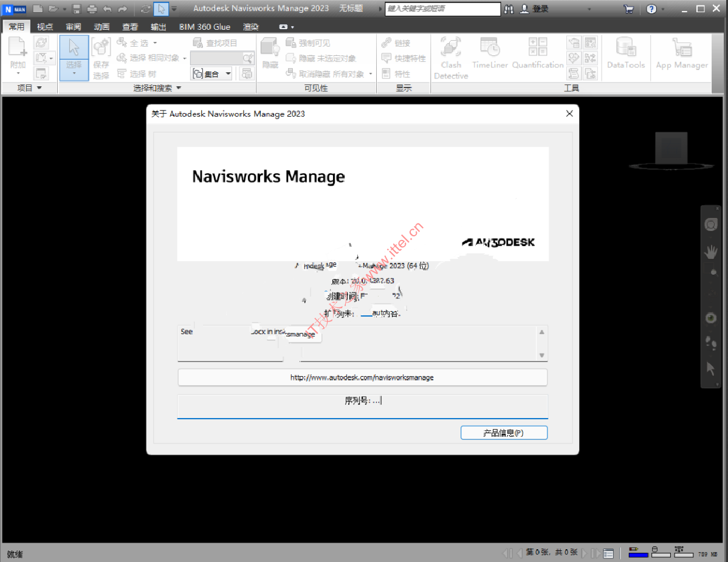Click the Help question mark icon
The width and height of the screenshot is (728, 562).
click(651, 9)
